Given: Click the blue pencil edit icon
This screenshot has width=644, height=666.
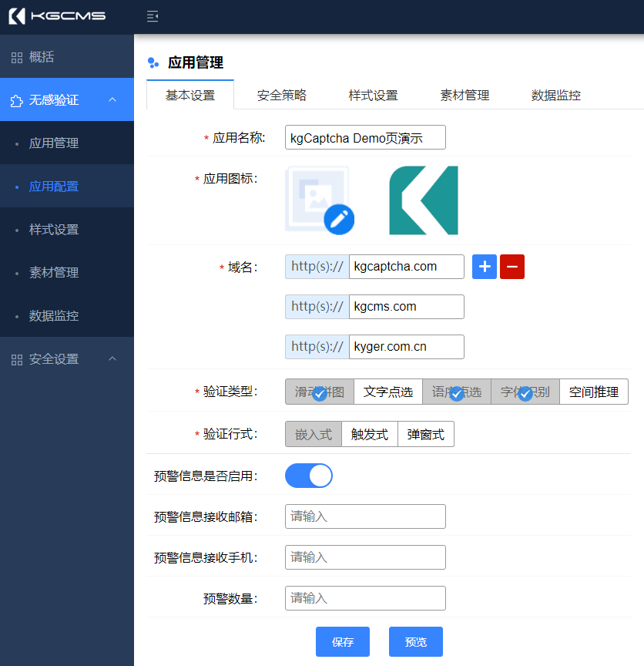Looking at the screenshot, I should coord(339,220).
